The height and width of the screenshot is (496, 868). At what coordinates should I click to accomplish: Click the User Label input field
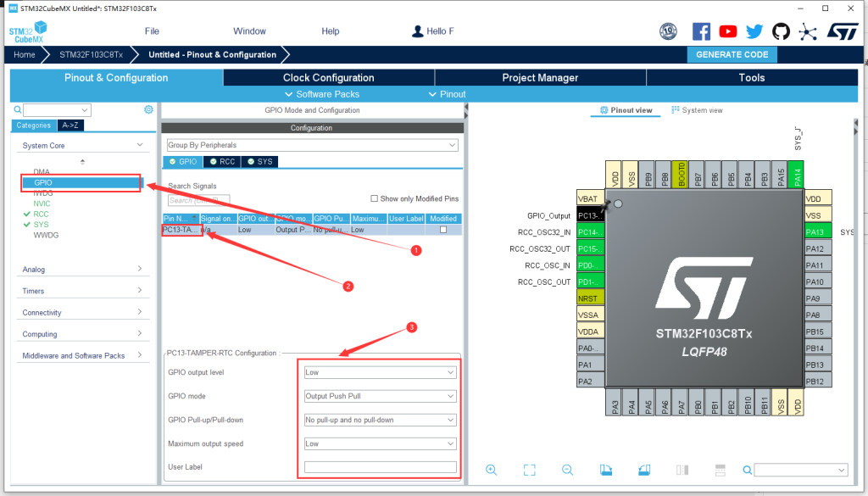coord(380,467)
